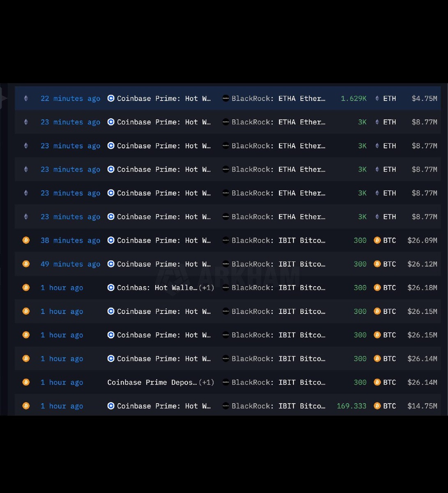Click Ethereum chain icon in 22 minutes ago row

tap(26, 98)
